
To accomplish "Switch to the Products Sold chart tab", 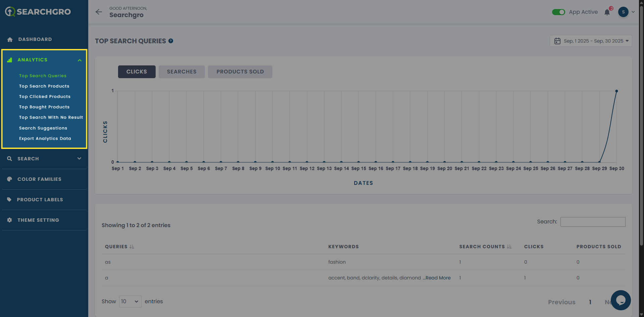I will coord(240,72).
